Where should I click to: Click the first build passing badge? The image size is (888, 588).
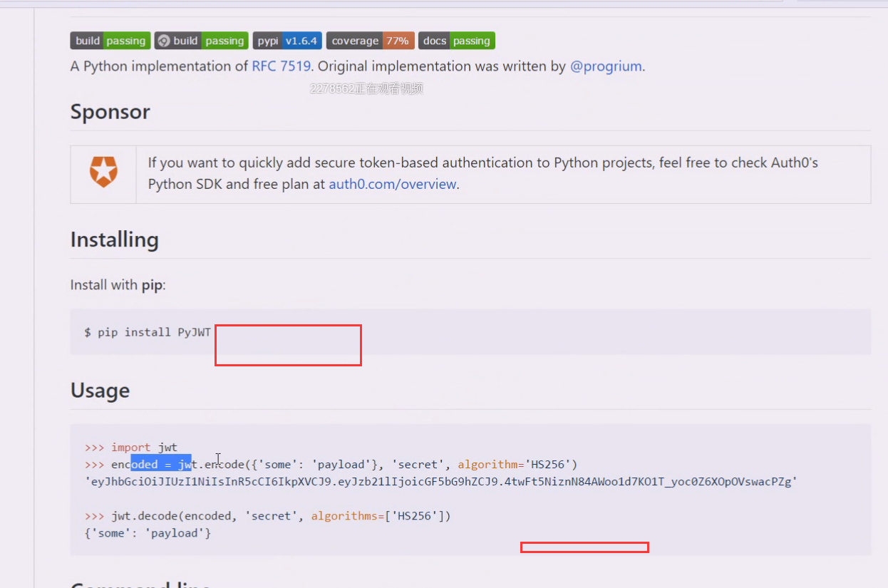110,41
